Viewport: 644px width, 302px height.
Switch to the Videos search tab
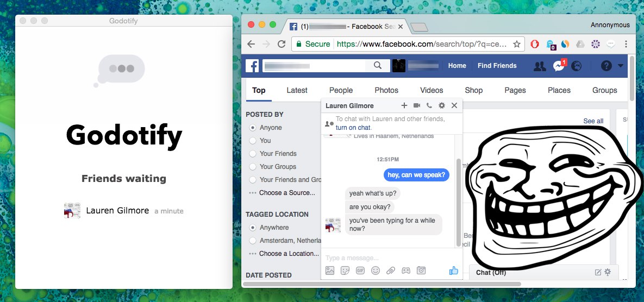[x=432, y=90]
